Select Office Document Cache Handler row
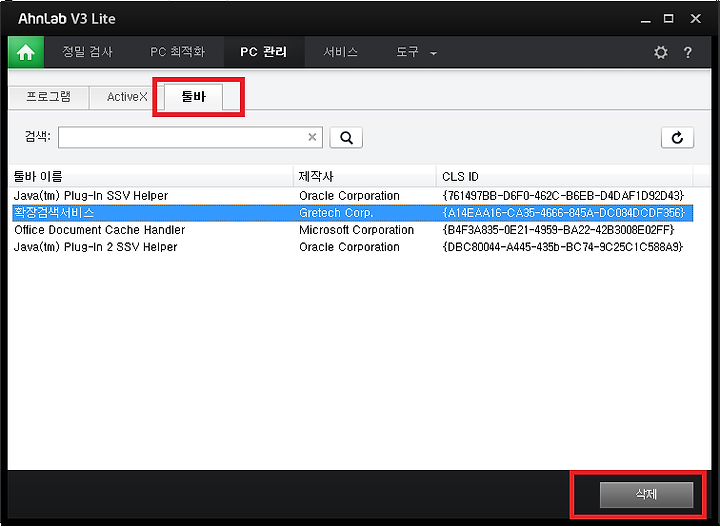 (x=351, y=230)
